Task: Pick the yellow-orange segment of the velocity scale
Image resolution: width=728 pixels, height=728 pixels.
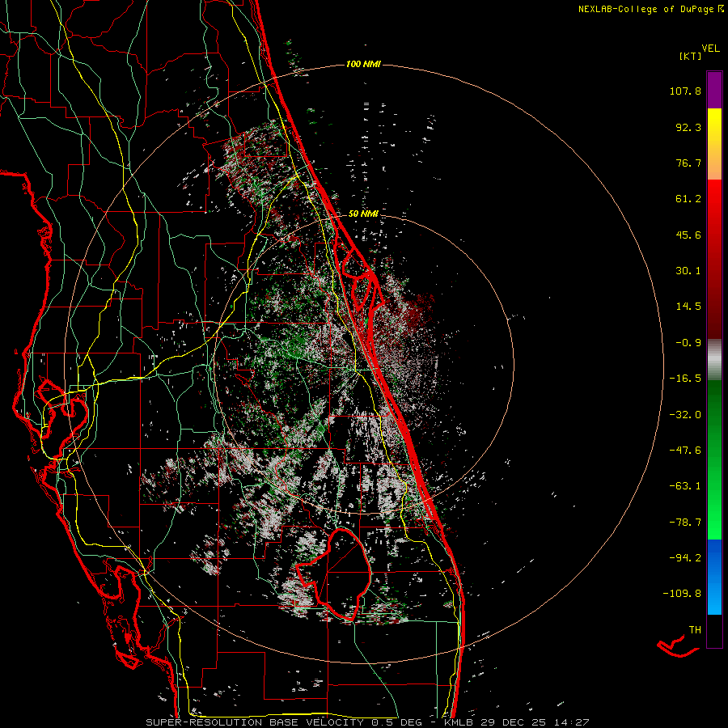Action: pos(714,144)
